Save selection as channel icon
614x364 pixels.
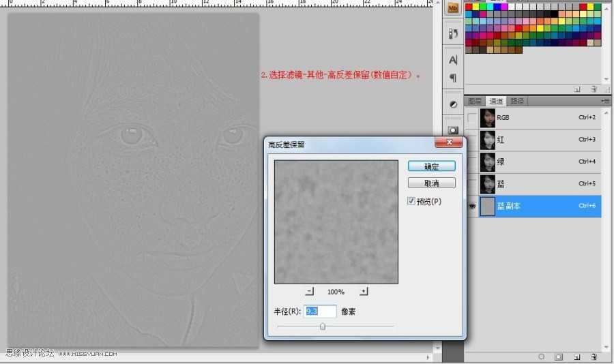click(559, 357)
